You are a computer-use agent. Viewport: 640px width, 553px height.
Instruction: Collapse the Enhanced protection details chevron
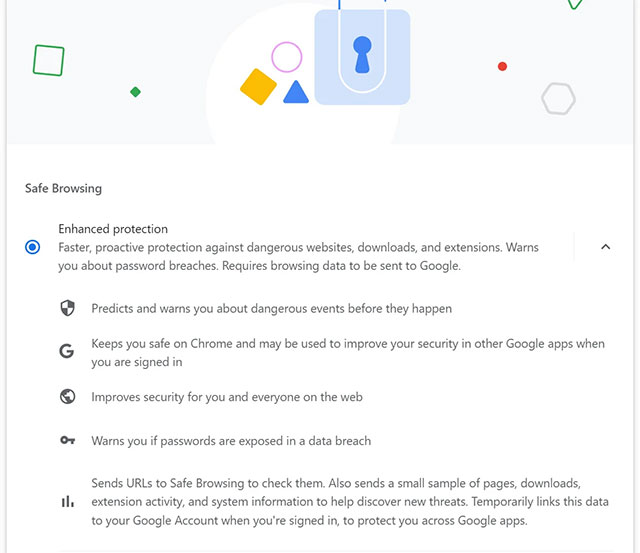tap(605, 247)
